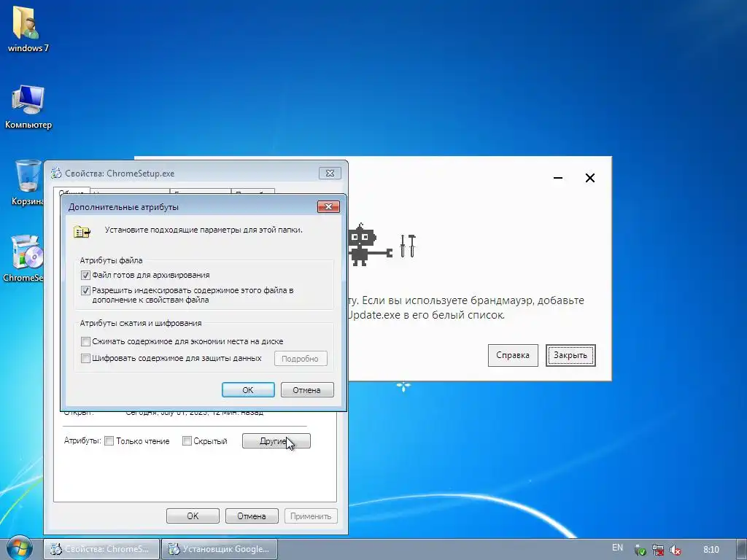Screen dimensions: 747x560
Task: Close the Дополнительные атрибуты dialog with red X
Action: pyautogui.click(x=328, y=206)
